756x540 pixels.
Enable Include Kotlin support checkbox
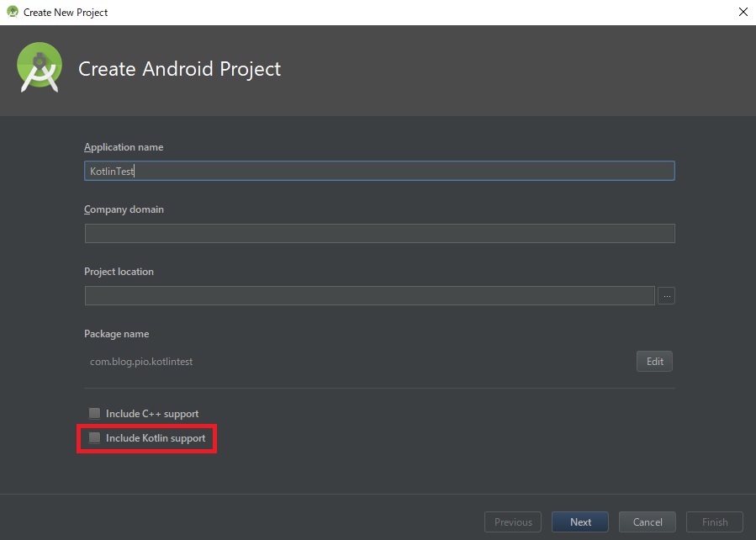point(94,437)
